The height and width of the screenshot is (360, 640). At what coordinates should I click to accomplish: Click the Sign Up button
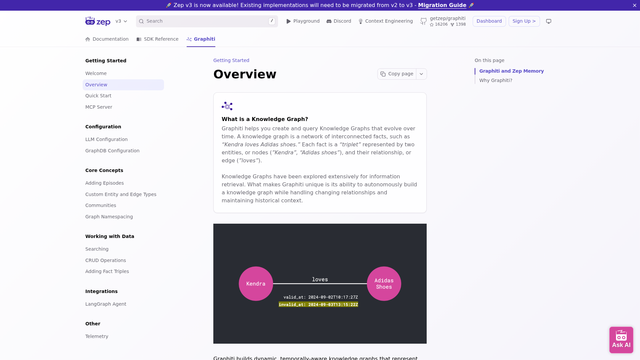click(524, 21)
